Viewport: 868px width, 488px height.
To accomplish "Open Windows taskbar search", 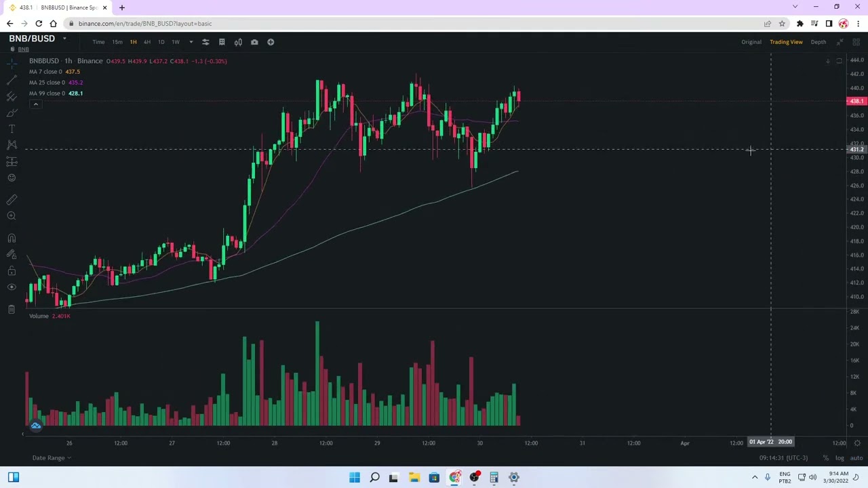I will coord(374,478).
